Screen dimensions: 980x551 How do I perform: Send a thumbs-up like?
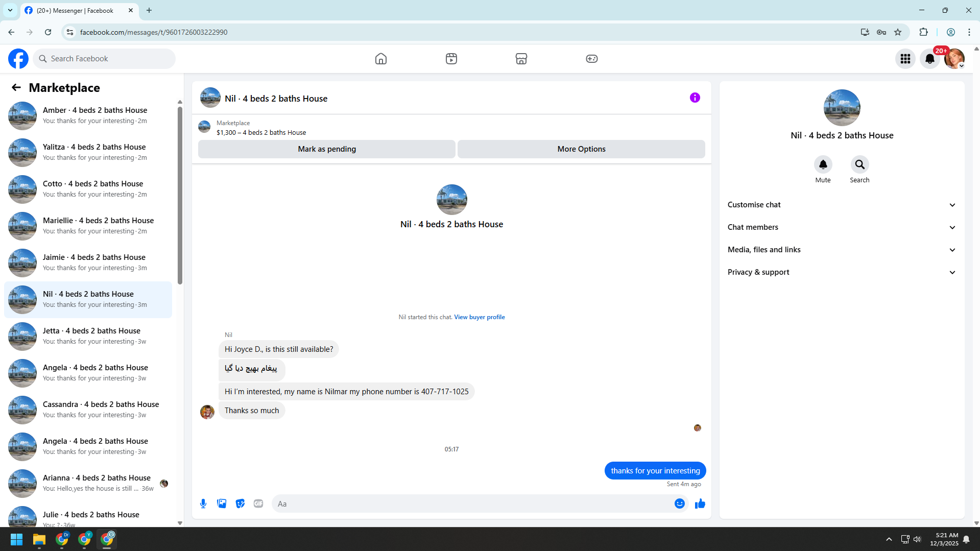tap(700, 504)
